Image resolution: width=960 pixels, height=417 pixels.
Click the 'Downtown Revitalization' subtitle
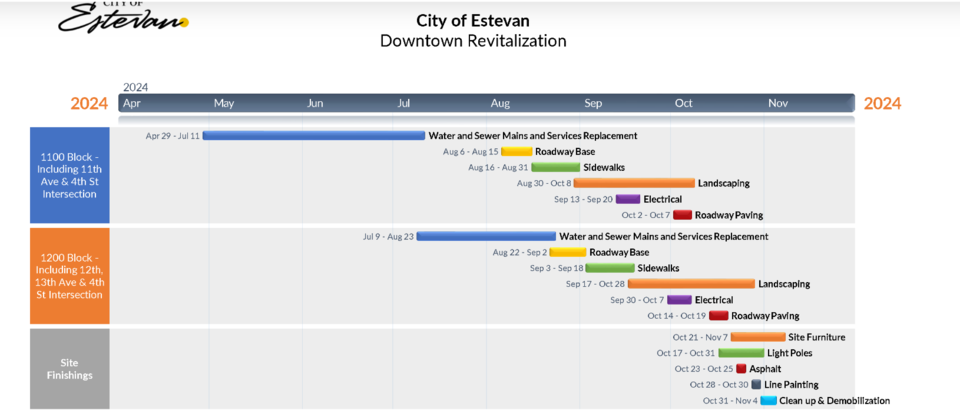(x=473, y=41)
